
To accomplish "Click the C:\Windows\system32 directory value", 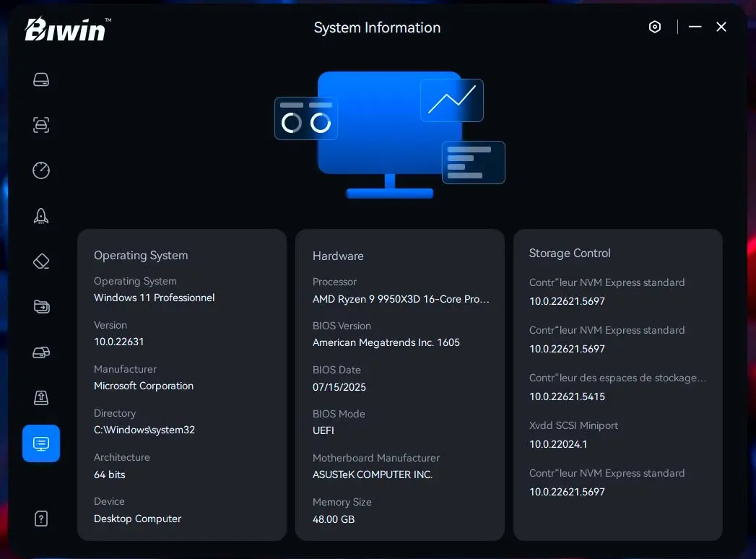I will 144,430.
